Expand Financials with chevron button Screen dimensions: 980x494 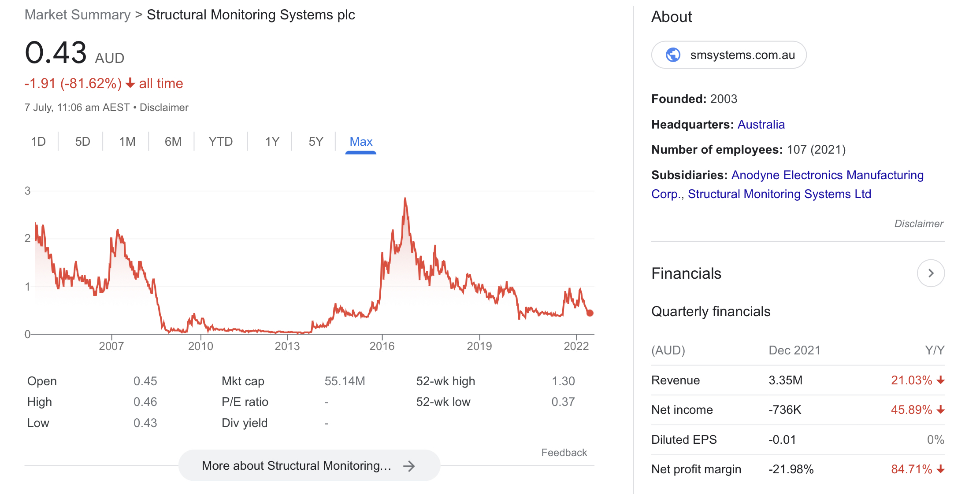point(931,273)
